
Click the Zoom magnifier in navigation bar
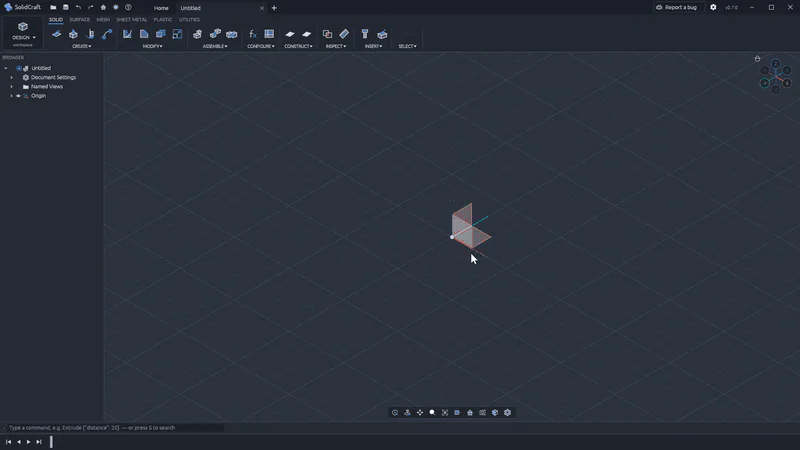[x=432, y=412]
